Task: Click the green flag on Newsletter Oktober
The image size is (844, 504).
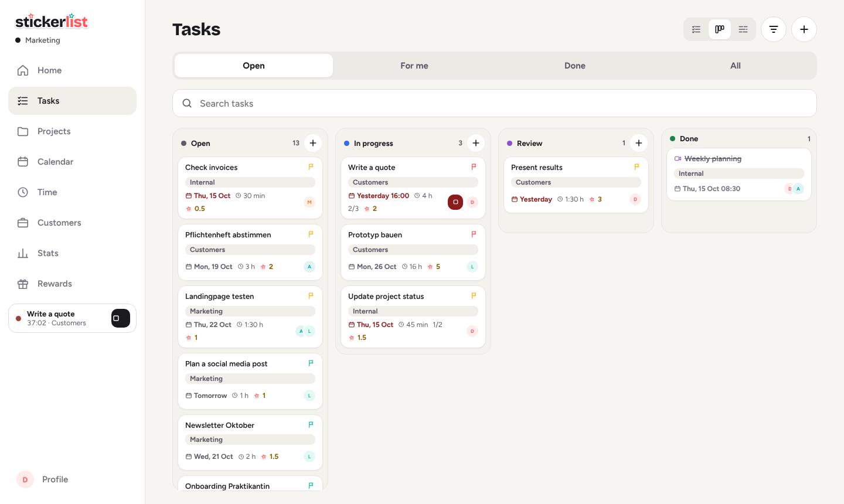Action: (311, 425)
